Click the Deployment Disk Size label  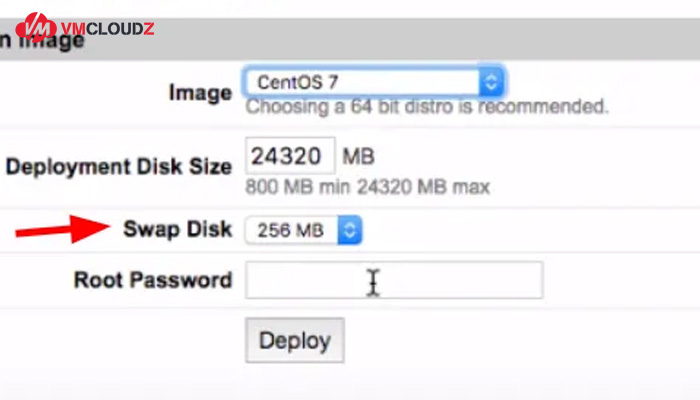point(119,167)
